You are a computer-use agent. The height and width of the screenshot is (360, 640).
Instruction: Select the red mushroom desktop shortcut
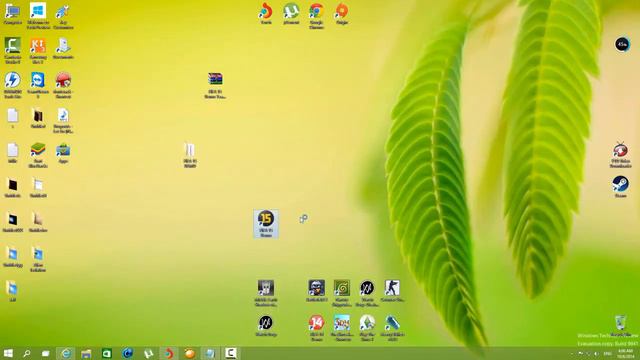63,80
